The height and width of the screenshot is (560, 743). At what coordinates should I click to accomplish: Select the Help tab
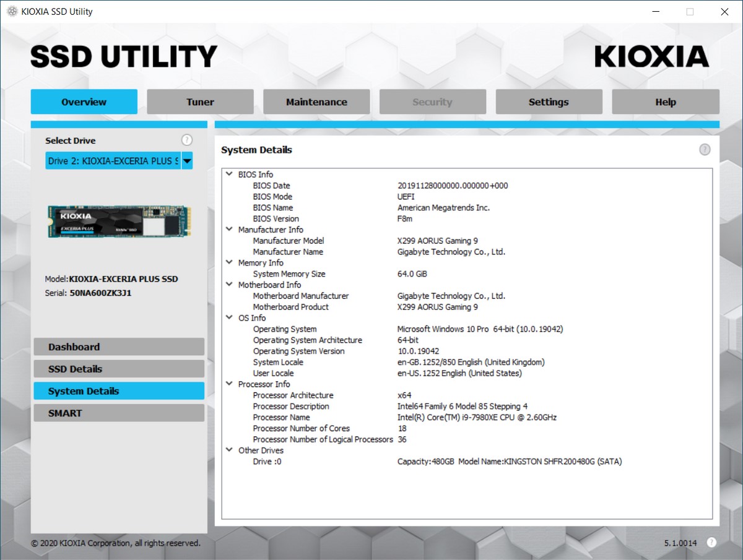666,102
